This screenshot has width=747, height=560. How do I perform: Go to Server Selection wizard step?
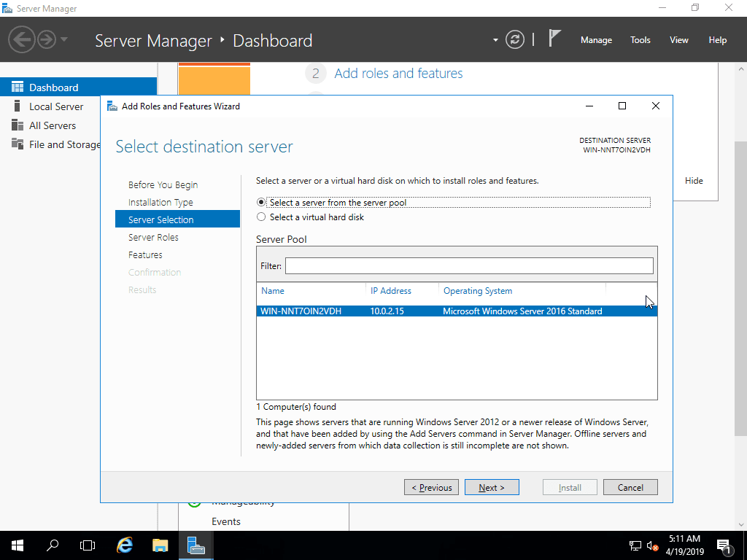178,219
